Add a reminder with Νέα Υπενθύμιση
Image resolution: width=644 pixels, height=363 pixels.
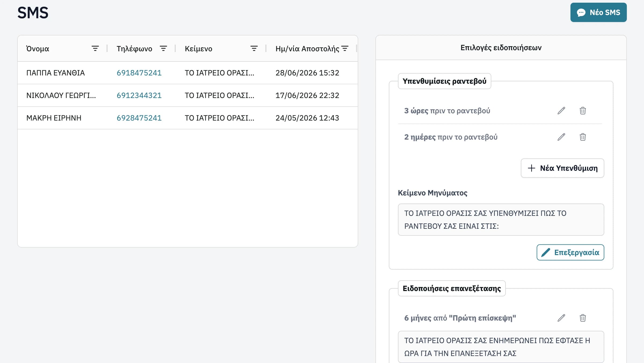pos(562,168)
